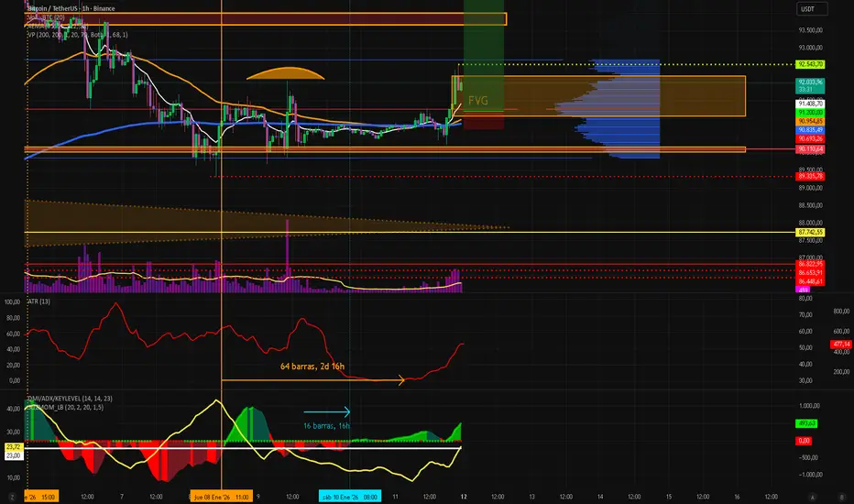Screen dimensions: 854x504
Task: Click the FVG label in the orange box
Action: [477, 100]
